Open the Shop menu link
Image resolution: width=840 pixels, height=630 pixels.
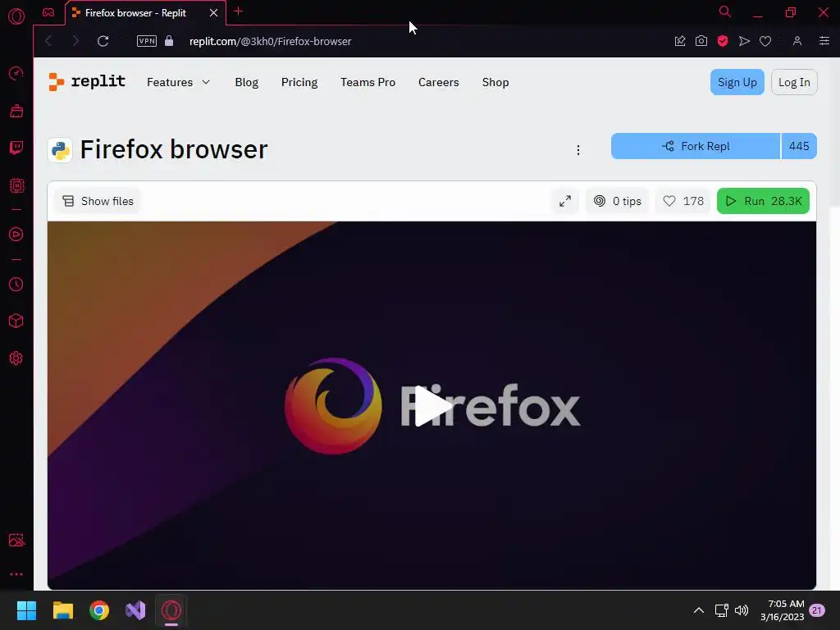pos(495,83)
